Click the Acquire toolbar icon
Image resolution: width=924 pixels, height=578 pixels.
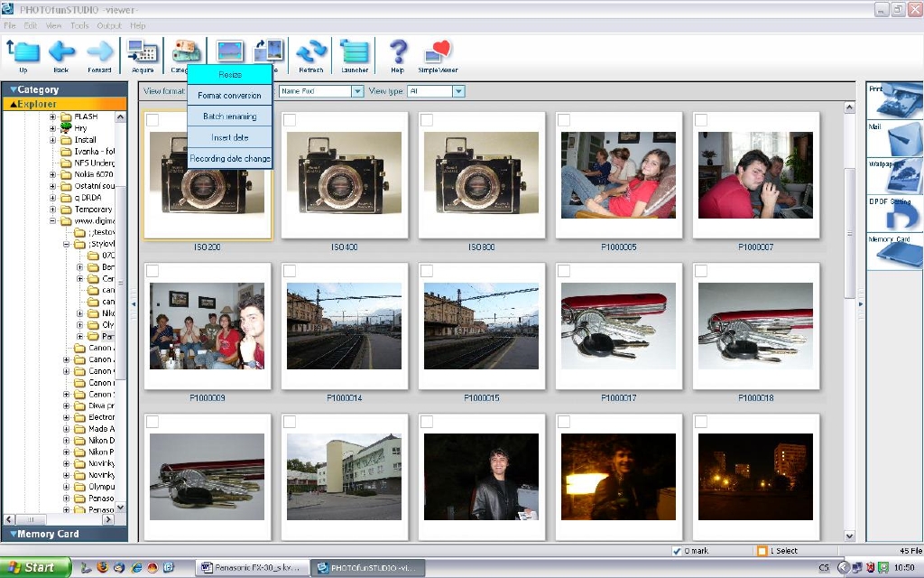pos(143,53)
